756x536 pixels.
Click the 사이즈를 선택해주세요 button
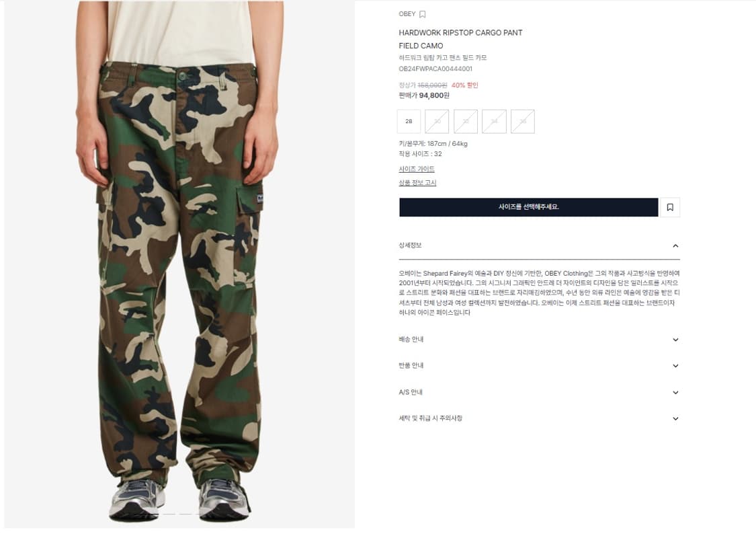528,207
